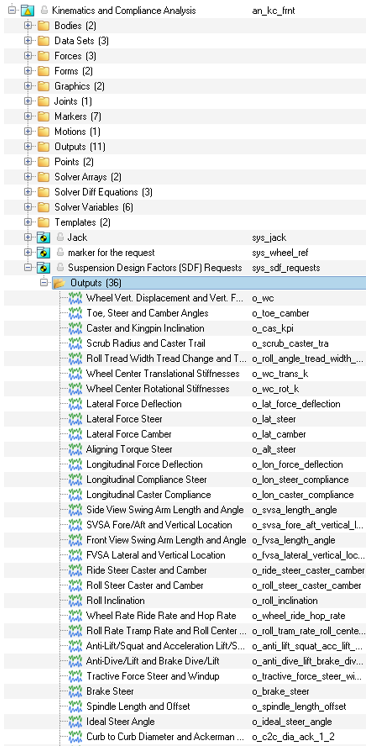This screenshot has width=368, height=753.
Task: Expand the Points (2) folder
Action: pos(28,162)
